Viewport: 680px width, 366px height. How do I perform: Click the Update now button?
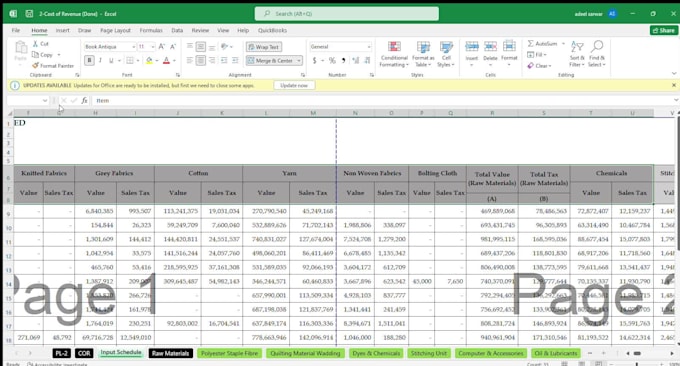[294, 85]
